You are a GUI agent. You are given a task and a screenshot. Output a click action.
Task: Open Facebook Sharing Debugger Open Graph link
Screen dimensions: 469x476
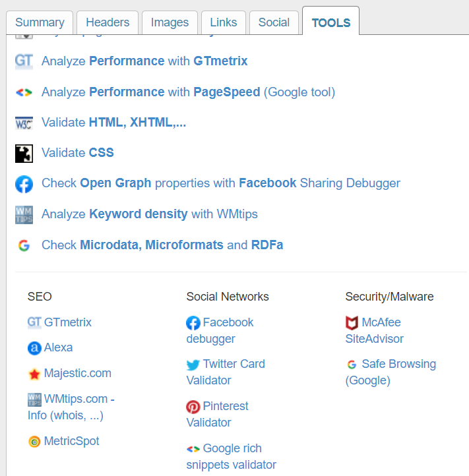pos(221,183)
